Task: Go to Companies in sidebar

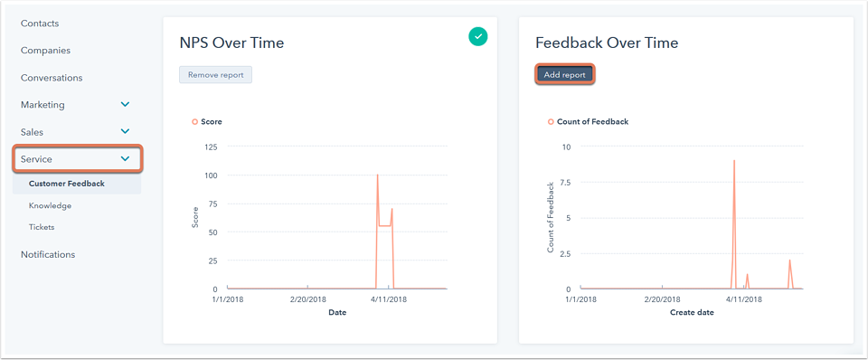Action: coord(45,51)
